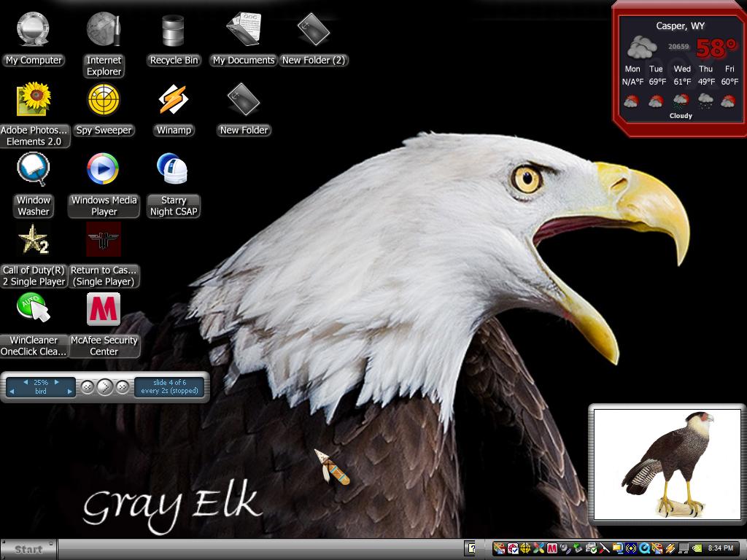Click the caracara bird slideshow thumbnail
Viewport: 747px width, 560px height.
[667, 464]
